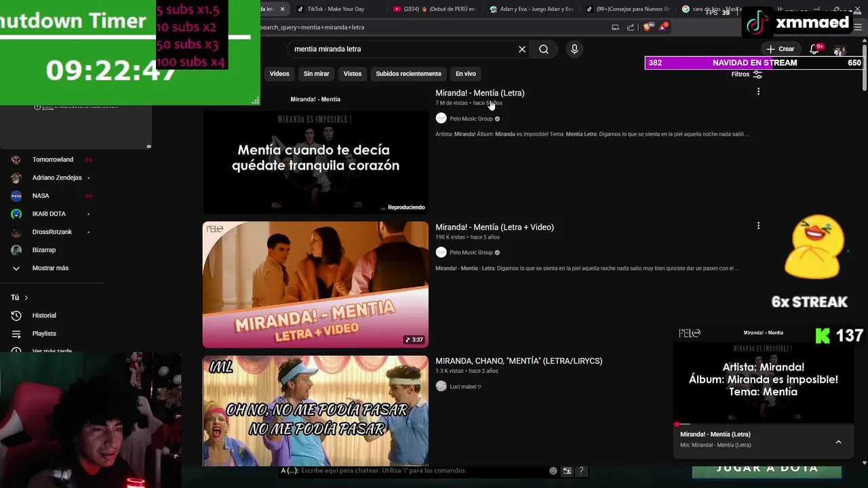Open Tomorrowland in subscriptions
The image size is (868, 488).
(53, 159)
